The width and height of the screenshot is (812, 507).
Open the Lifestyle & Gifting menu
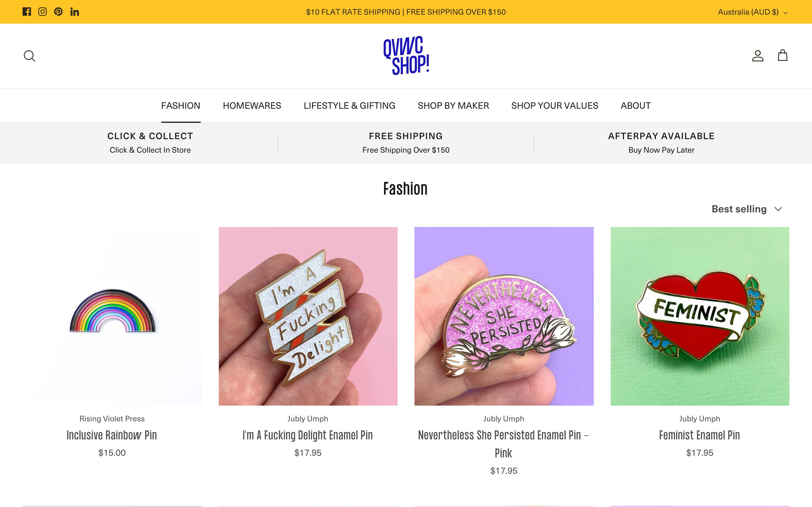coord(349,106)
